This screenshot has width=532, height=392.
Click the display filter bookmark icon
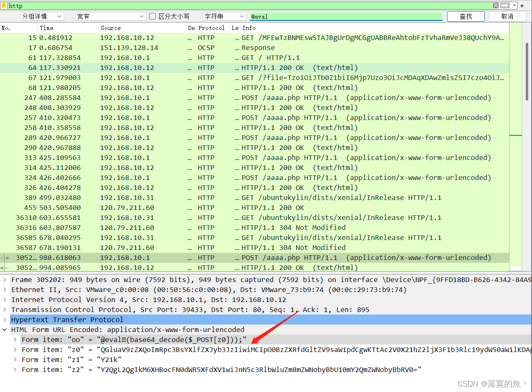click(x=4, y=6)
